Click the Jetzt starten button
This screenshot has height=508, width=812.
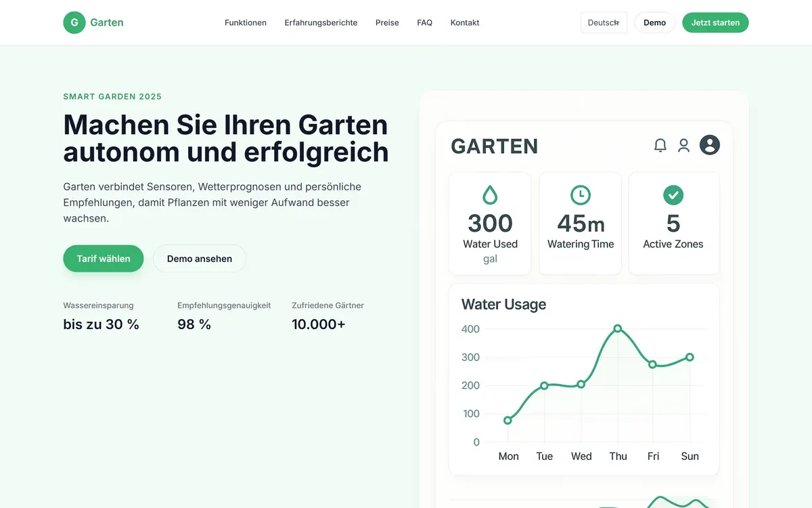[715, 22]
